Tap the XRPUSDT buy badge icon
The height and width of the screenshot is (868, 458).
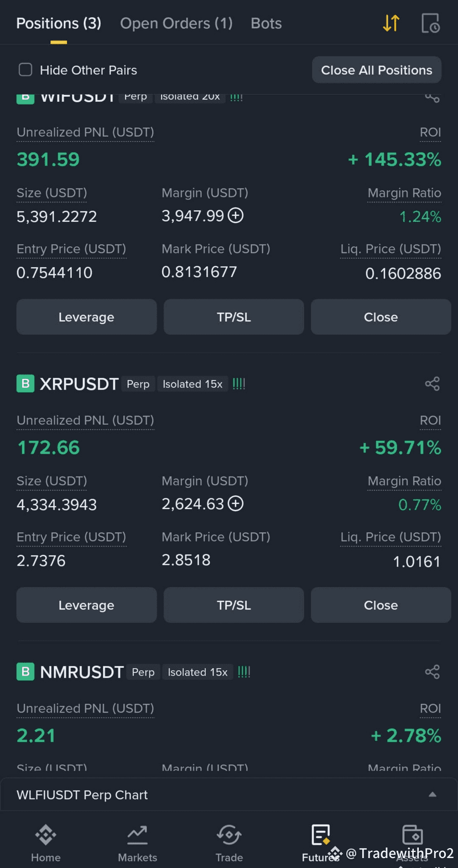[x=25, y=384]
